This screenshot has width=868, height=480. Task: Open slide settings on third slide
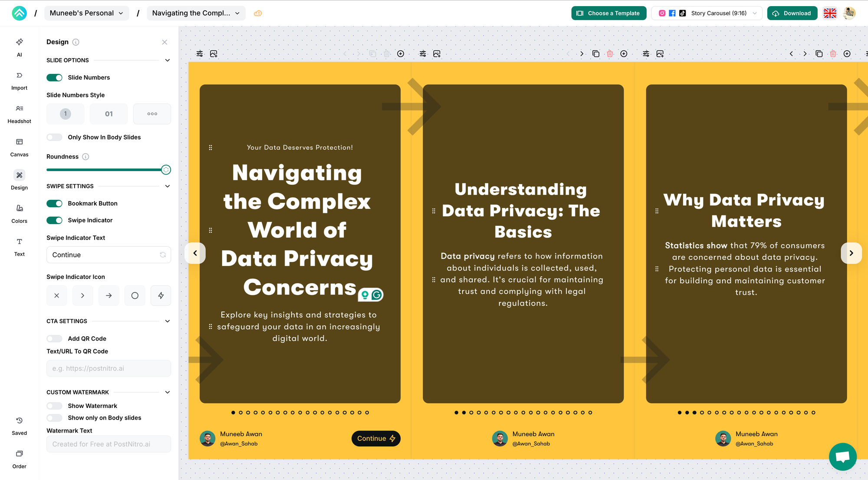[x=646, y=54]
